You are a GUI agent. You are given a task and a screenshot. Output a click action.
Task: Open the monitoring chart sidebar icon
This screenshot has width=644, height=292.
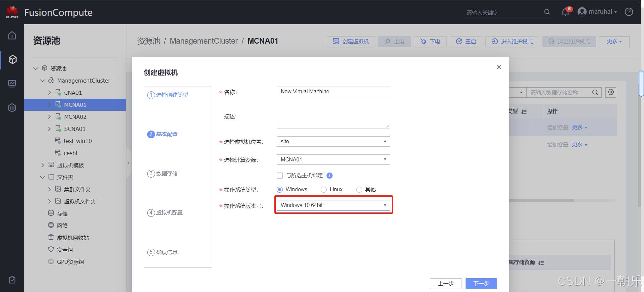click(12, 84)
